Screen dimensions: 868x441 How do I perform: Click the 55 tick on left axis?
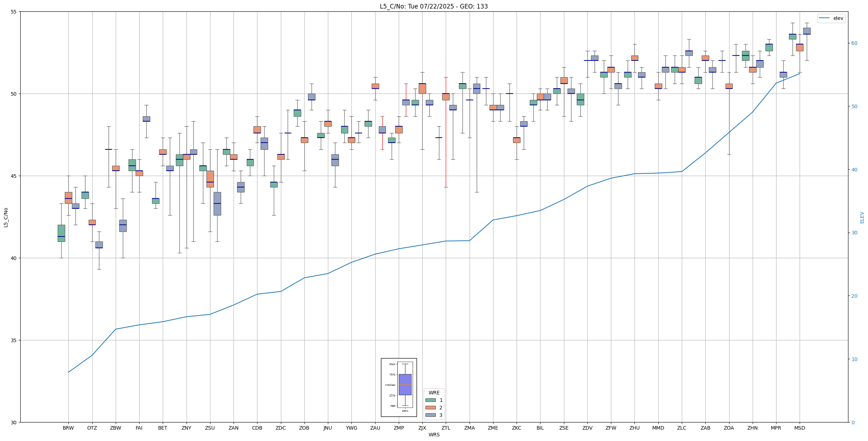(14, 12)
